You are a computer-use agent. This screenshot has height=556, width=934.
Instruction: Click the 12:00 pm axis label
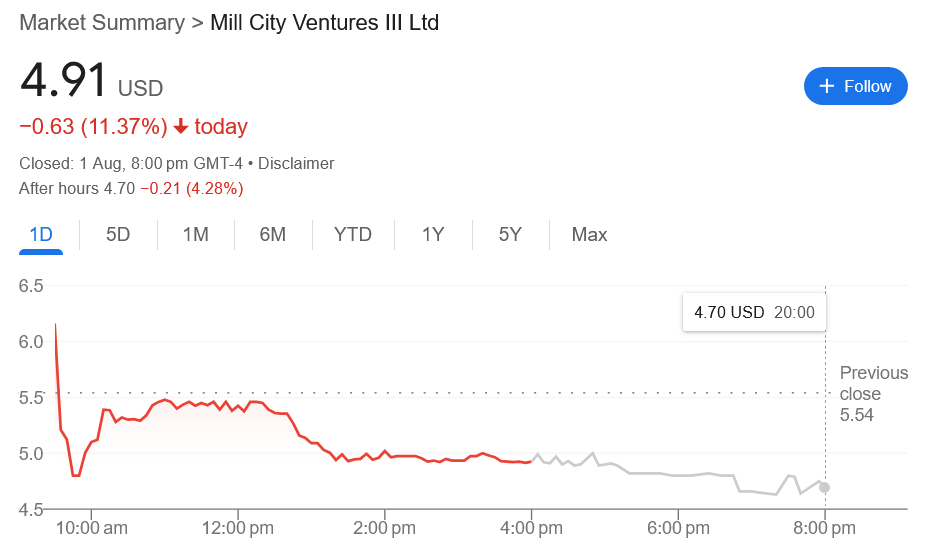(x=237, y=527)
